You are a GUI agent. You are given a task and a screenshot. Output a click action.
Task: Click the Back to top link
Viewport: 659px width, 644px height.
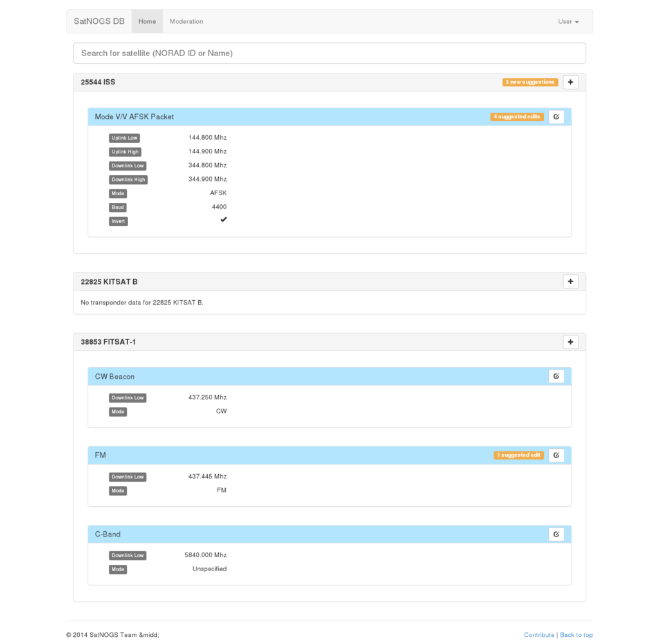tap(576, 635)
